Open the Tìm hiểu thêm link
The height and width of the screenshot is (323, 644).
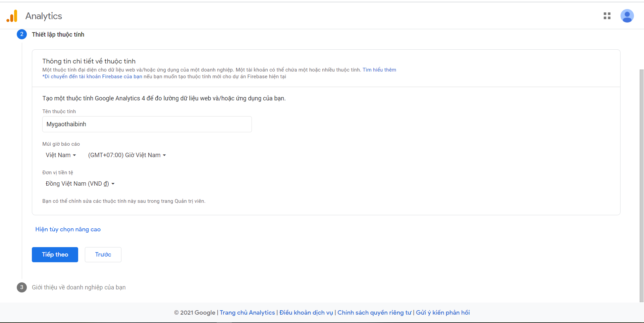click(x=379, y=70)
